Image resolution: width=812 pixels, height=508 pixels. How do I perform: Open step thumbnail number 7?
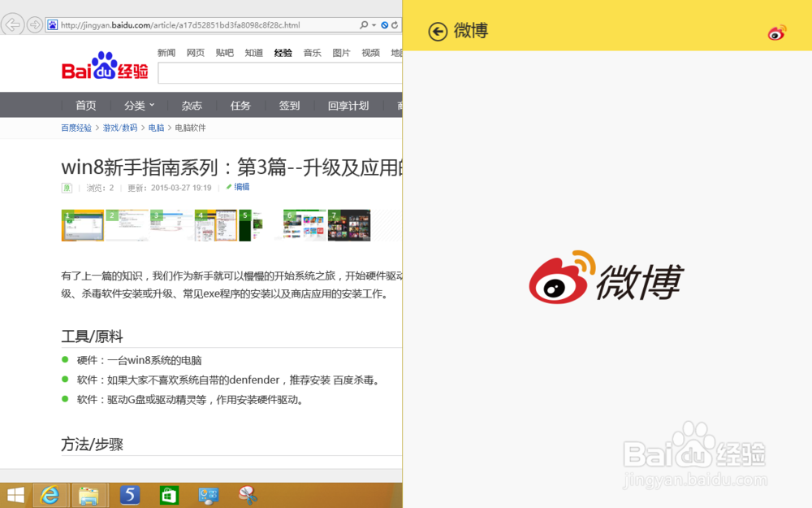349,225
